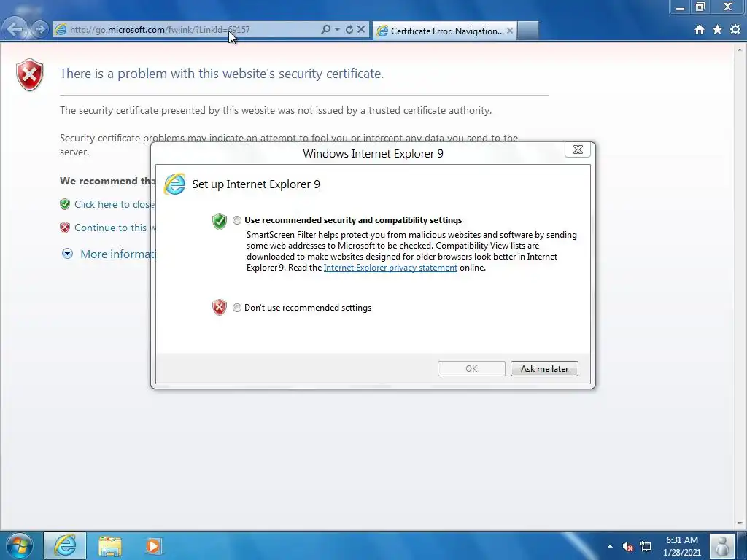Open Favorites with the star icon
Viewport: 747px width, 560px height.
coord(718,29)
